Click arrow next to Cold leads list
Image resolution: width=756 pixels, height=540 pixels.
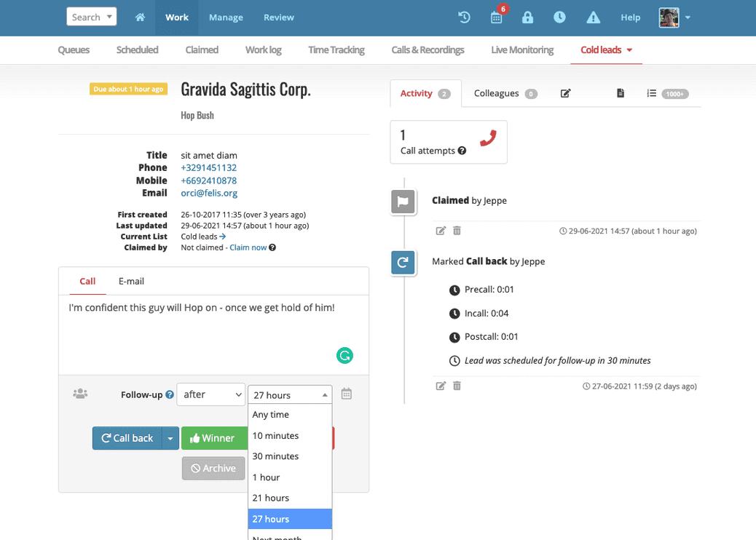point(222,237)
